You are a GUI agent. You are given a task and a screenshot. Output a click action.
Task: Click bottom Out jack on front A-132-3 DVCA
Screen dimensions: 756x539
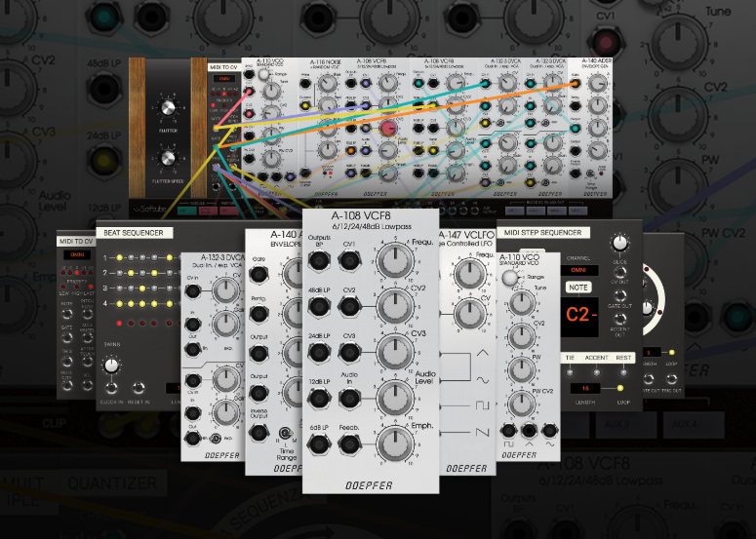(193, 438)
